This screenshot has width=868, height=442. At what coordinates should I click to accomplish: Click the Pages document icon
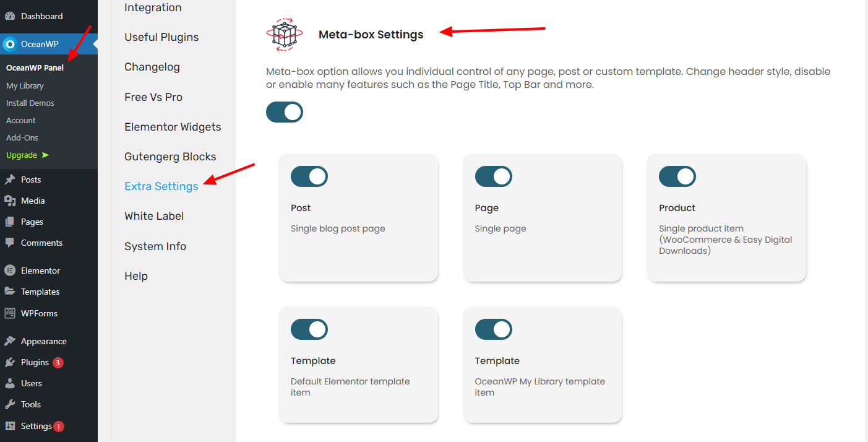(10, 222)
